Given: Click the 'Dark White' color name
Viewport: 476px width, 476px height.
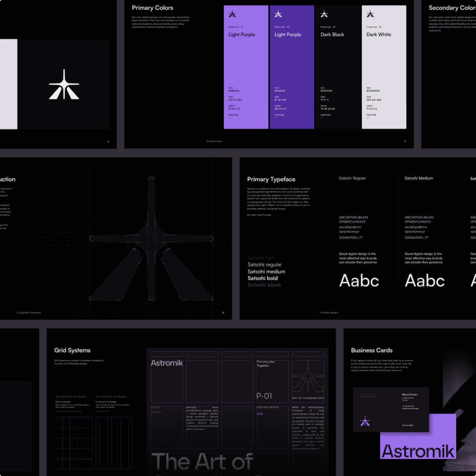Looking at the screenshot, I should point(379,34).
